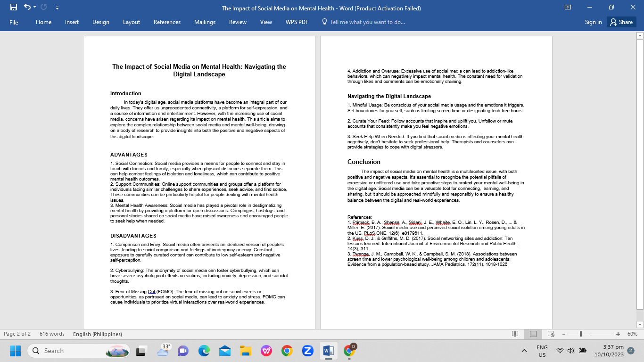The width and height of the screenshot is (644, 362).
Task: Go to the Mailings tab
Action: pyautogui.click(x=205, y=22)
